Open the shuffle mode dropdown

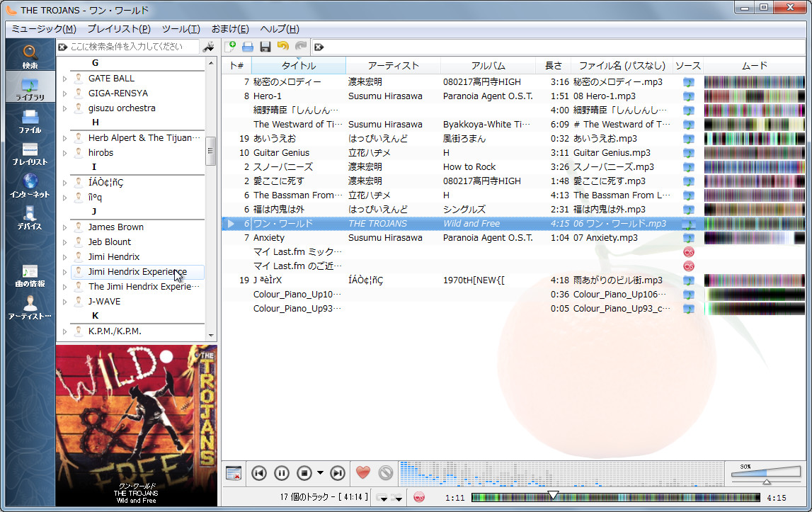click(397, 498)
